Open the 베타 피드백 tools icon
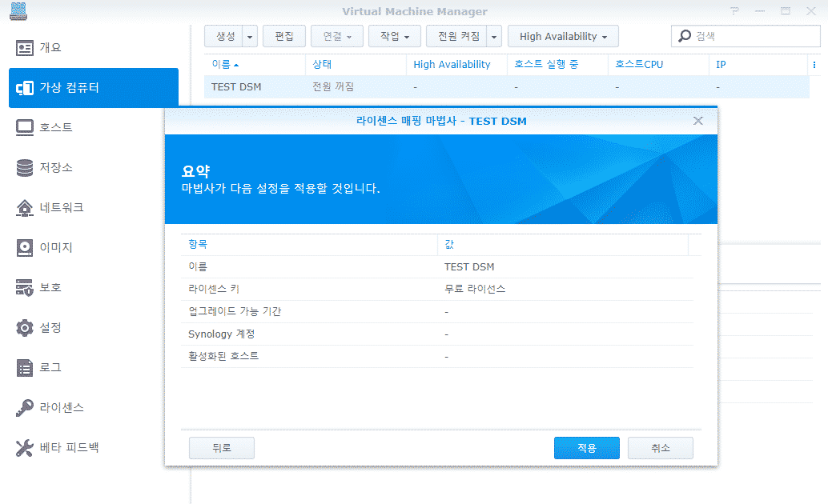828x504 pixels. click(24, 448)
